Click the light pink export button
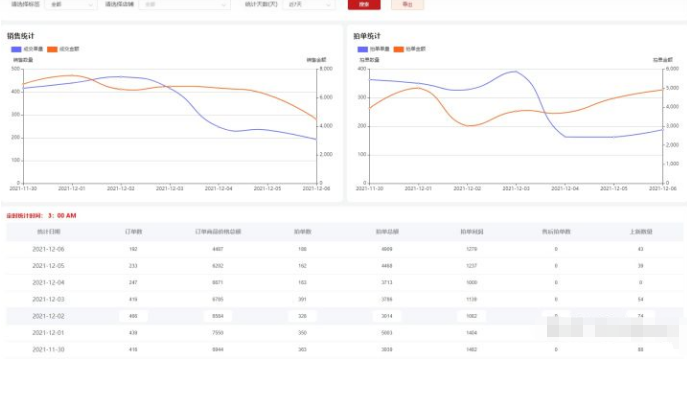Viewport: 687px width, 394px height. click(x=407, y=4)
